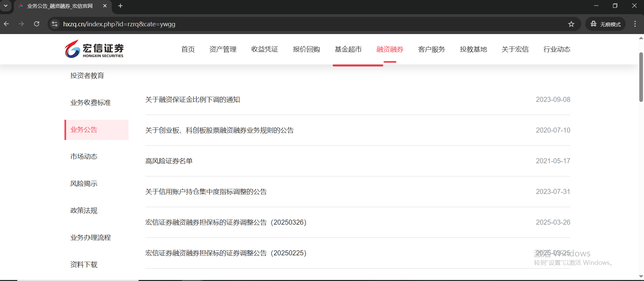
Task: Open the 基金超市 navigation item
Action: (348, 49)
